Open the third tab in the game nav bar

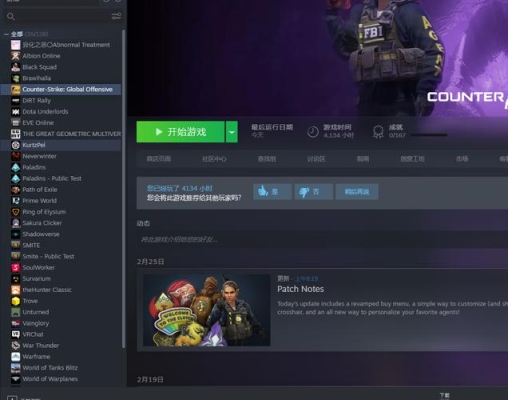point(267,159)
